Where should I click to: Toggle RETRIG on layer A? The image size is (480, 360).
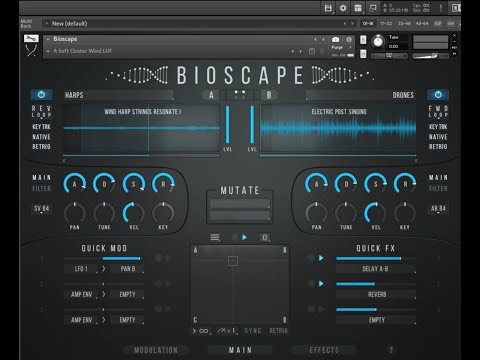tap(41, 146)
